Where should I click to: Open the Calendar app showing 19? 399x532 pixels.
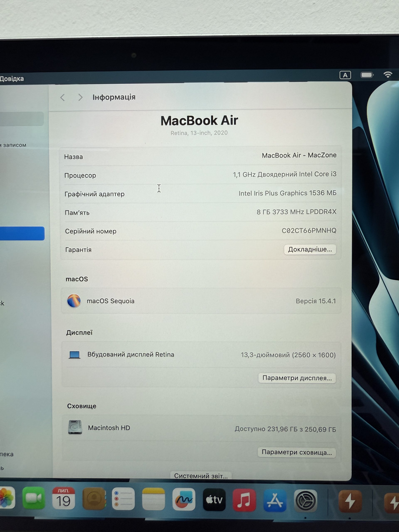click(64, 498)
